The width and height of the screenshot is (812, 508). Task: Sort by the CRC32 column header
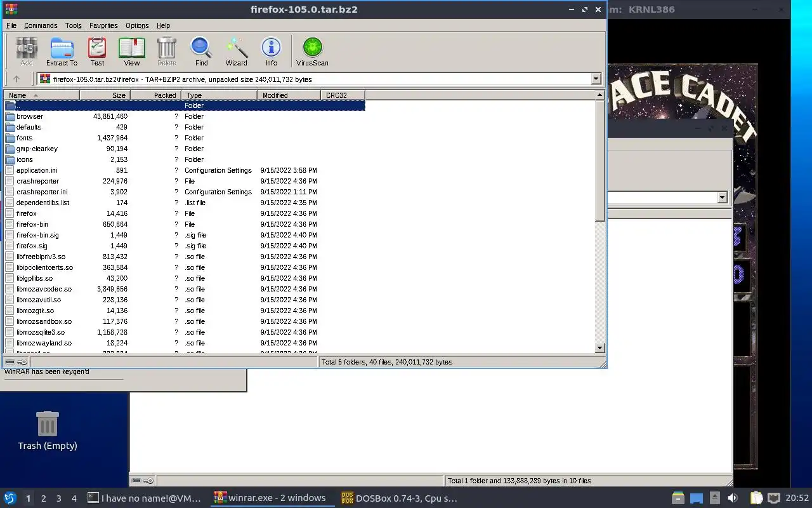(x=343, y=95)
